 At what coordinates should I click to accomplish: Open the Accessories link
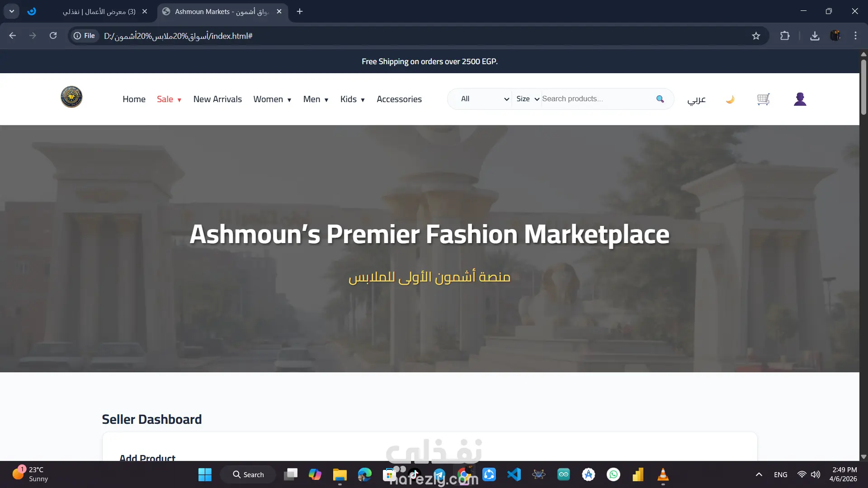point(399,99)
